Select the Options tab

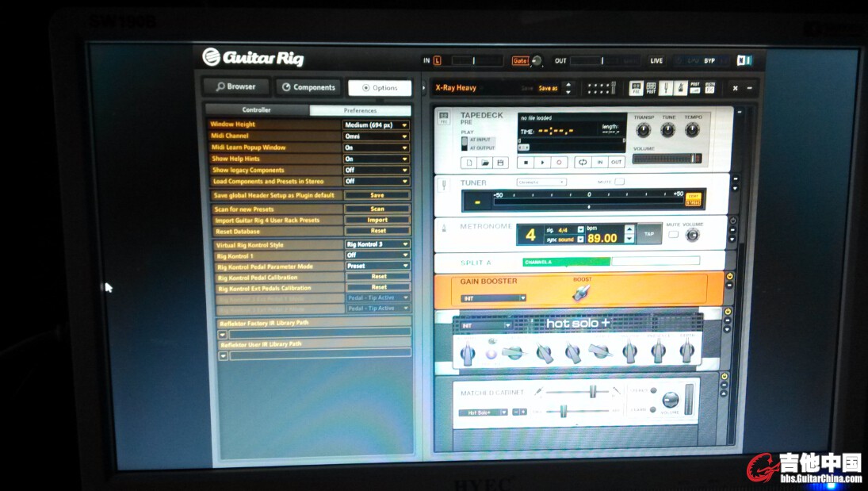point(380,87)
